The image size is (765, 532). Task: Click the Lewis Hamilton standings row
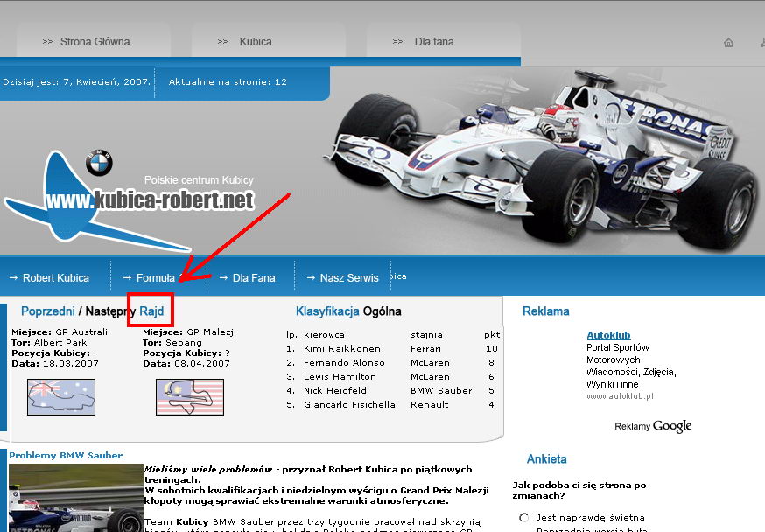(x=392, y=376)
